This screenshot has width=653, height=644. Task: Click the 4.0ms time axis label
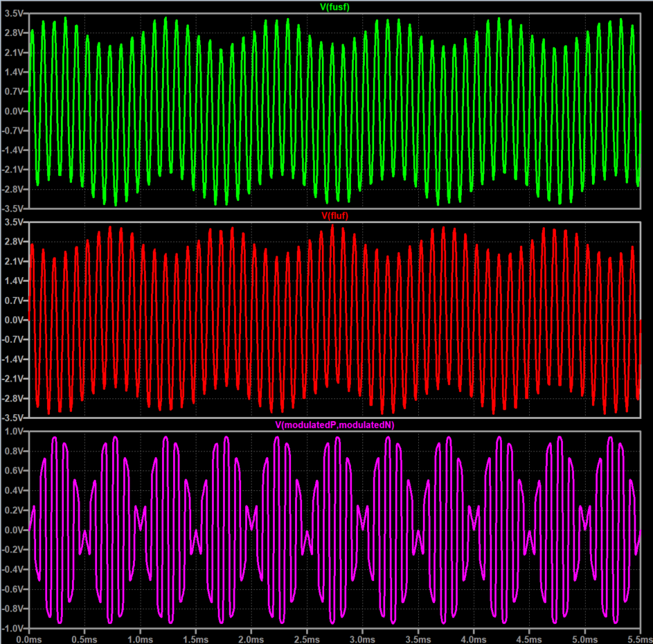click(474, 639)
